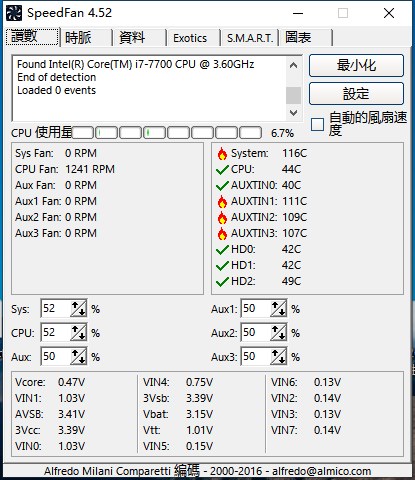
Task: Click the 最小化 button
Action: pos(356,66)
